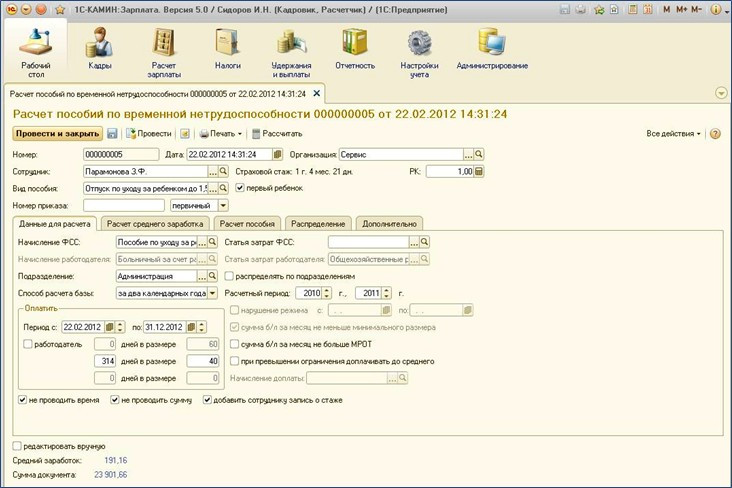Open the Расчет зарплаты section icon
The width and height of the screenshot is (732, 488).
coord(163,43)
